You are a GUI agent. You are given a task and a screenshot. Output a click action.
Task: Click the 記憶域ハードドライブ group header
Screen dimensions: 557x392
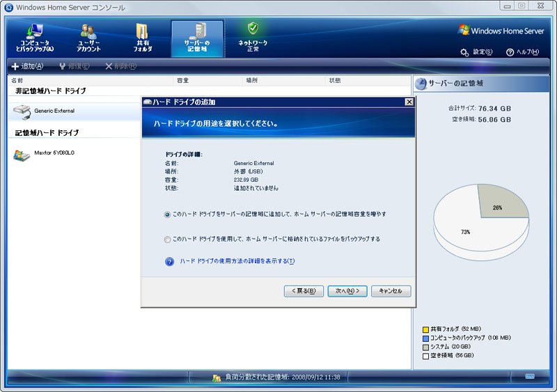pyautogui.click(x=47, y=133)
